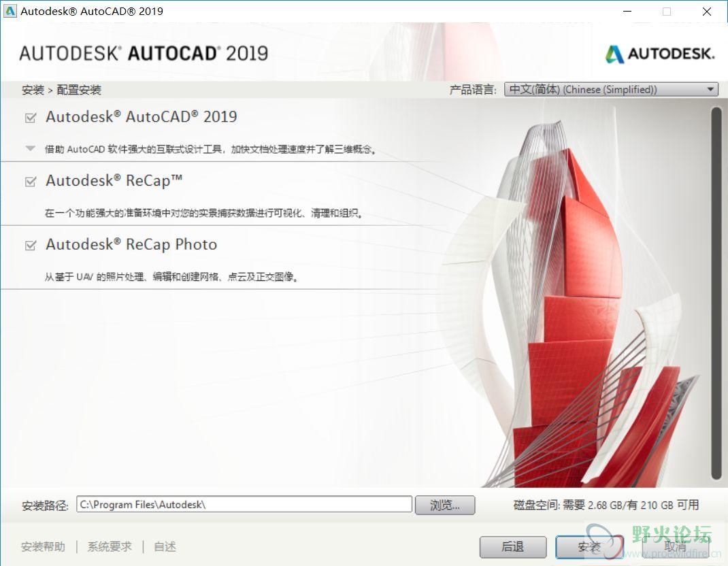Click the 后退 back button
The height and width of the screenshot is (566, 728).
tap(512, 547)
